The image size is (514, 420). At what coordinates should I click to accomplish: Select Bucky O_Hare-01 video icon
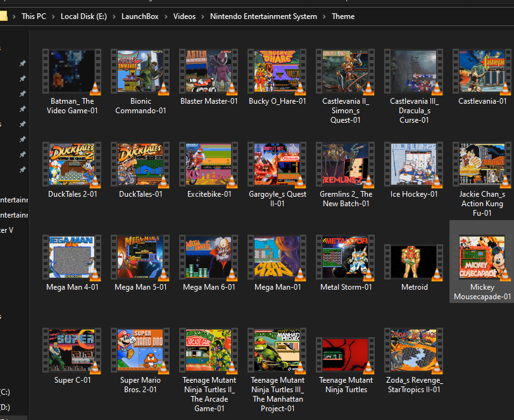(277, 71)
